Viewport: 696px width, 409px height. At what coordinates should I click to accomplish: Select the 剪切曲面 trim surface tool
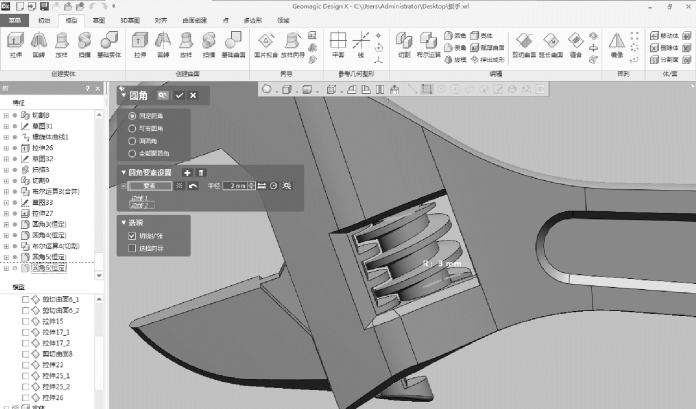click(524, 45)
